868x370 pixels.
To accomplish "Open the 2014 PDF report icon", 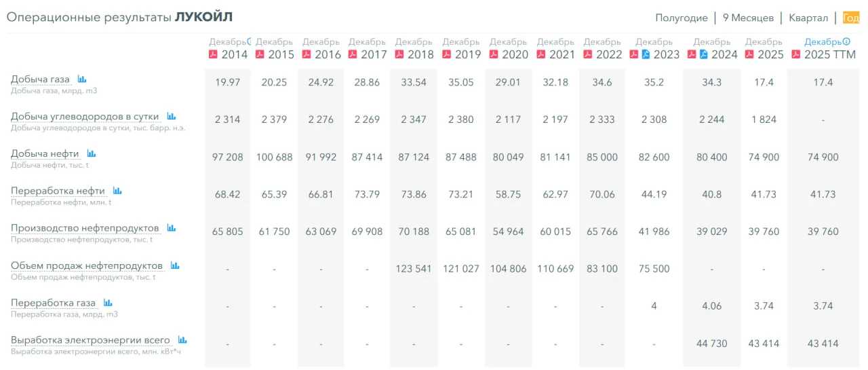I will tap(213, 54).
